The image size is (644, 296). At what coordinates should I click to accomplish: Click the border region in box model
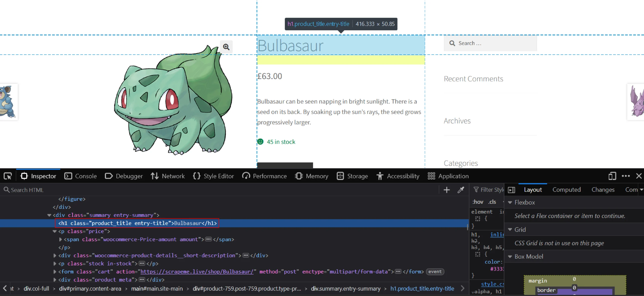coord(546,290)
